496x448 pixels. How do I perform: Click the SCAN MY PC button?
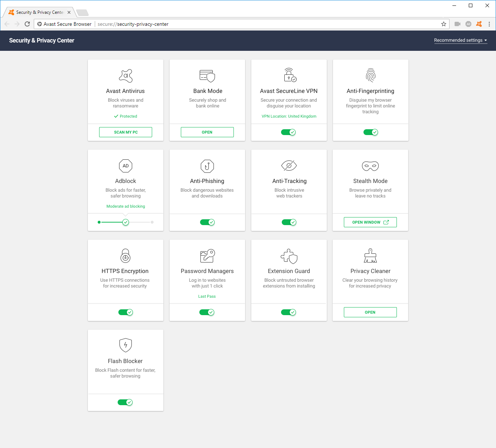click(126, 132)
